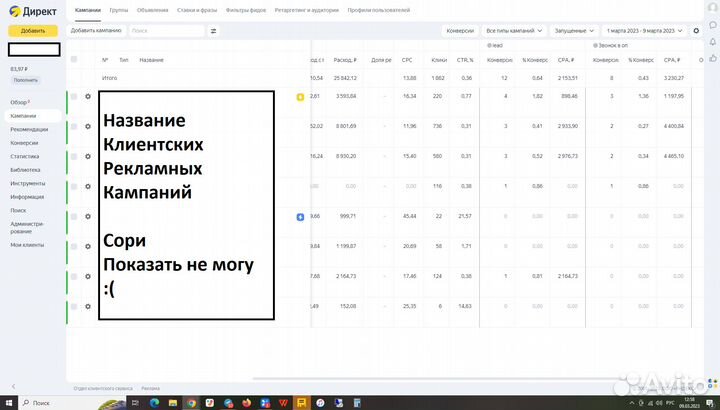This screenshot has width=720, height=410.
Task: Open the chat messages icon on right edge
Action: pyautogui.click(x=713, y=26)
